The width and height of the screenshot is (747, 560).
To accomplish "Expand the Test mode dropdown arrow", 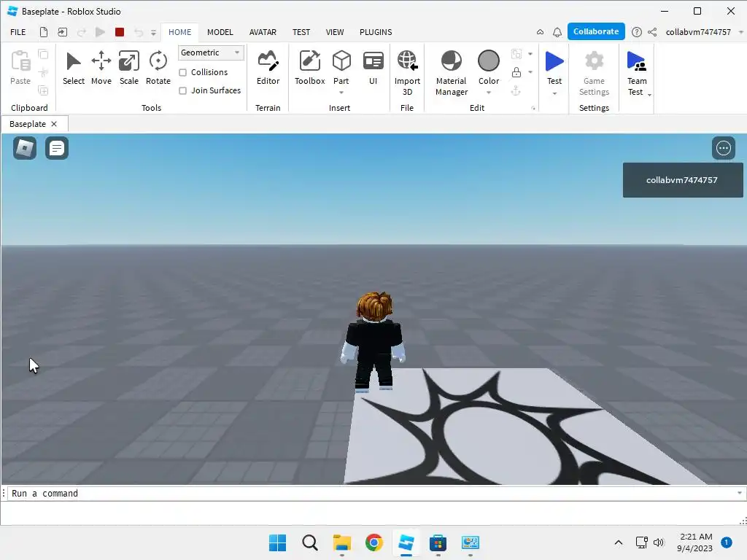I will (554, 93).
